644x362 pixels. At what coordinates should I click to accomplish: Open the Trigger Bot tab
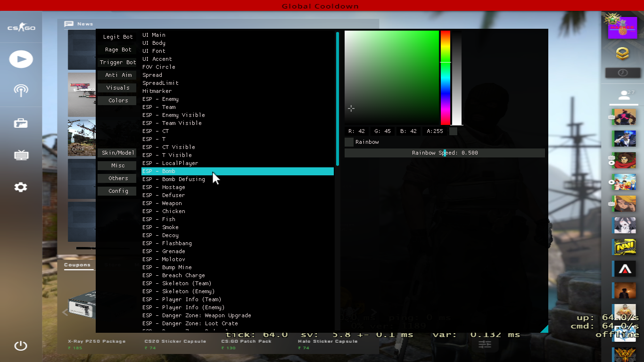118,62
